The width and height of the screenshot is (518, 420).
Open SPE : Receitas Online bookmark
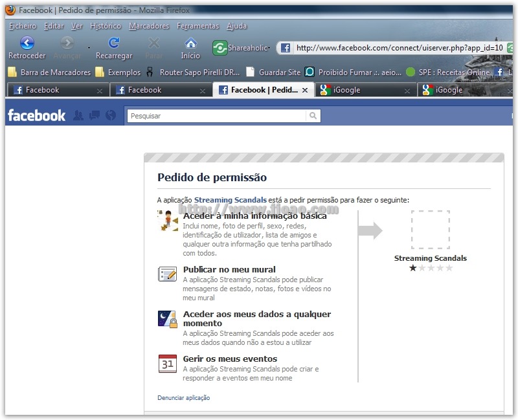point(448,72)
